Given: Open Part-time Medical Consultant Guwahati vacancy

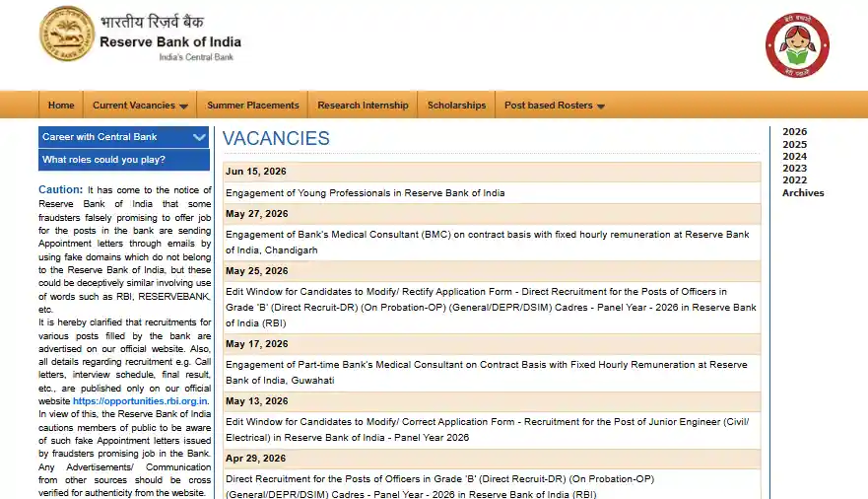Looking at the screenshot, I should (486, 372).
